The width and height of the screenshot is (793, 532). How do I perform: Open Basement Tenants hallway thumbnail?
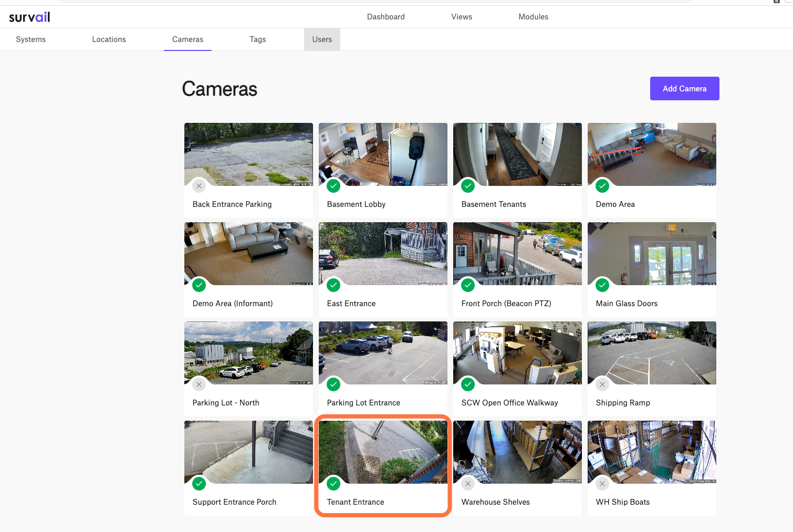[517, 154]
